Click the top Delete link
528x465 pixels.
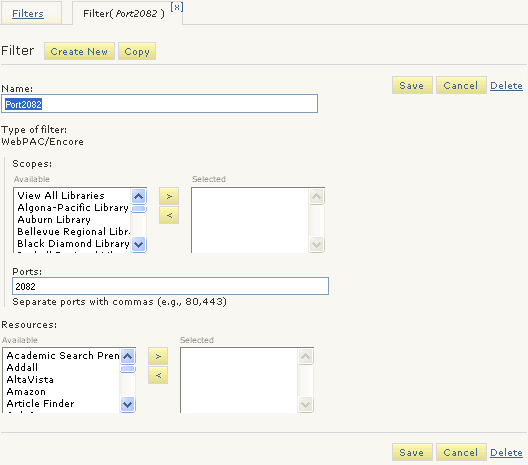[506, 86]
